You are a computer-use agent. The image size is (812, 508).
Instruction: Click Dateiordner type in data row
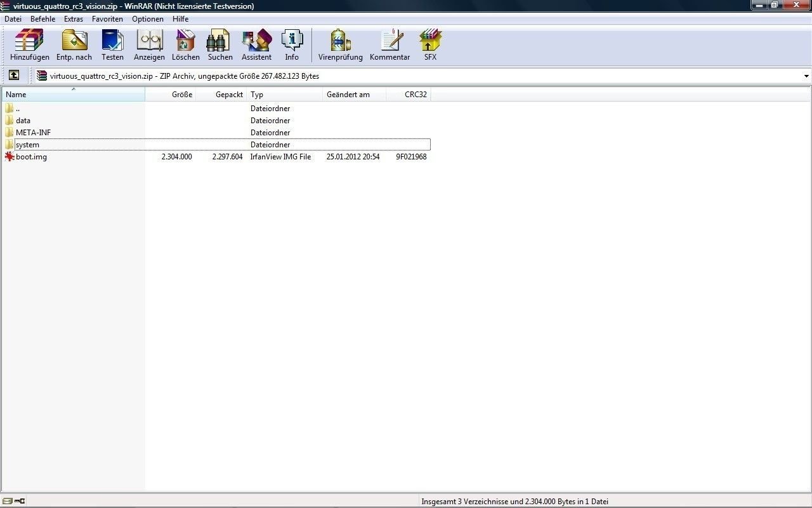click(270, 120)
